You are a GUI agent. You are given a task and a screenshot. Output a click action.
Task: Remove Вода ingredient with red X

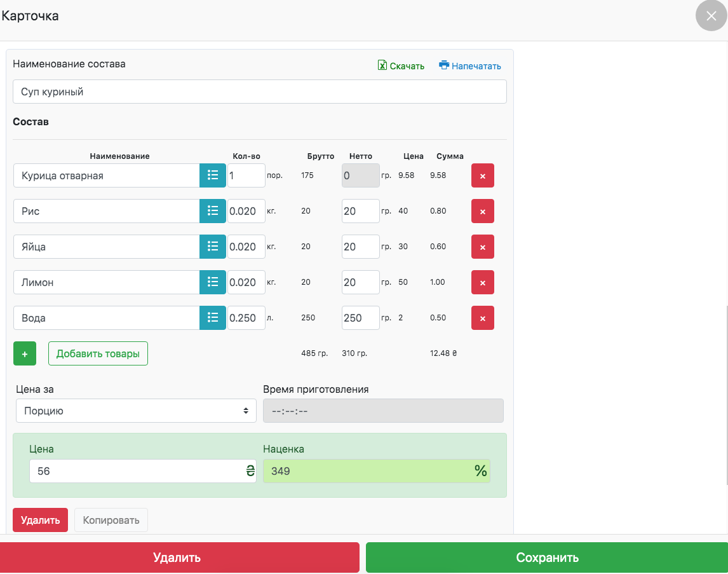[482, 318]
